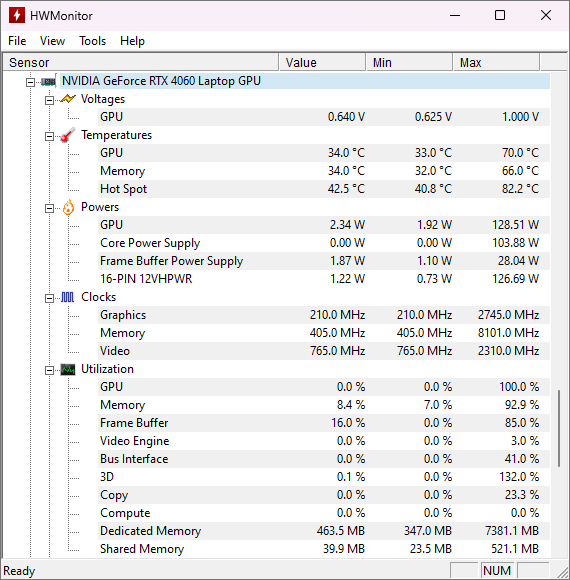570x580 pixels.
Task: Open the View menu
Action: point(53,41)
